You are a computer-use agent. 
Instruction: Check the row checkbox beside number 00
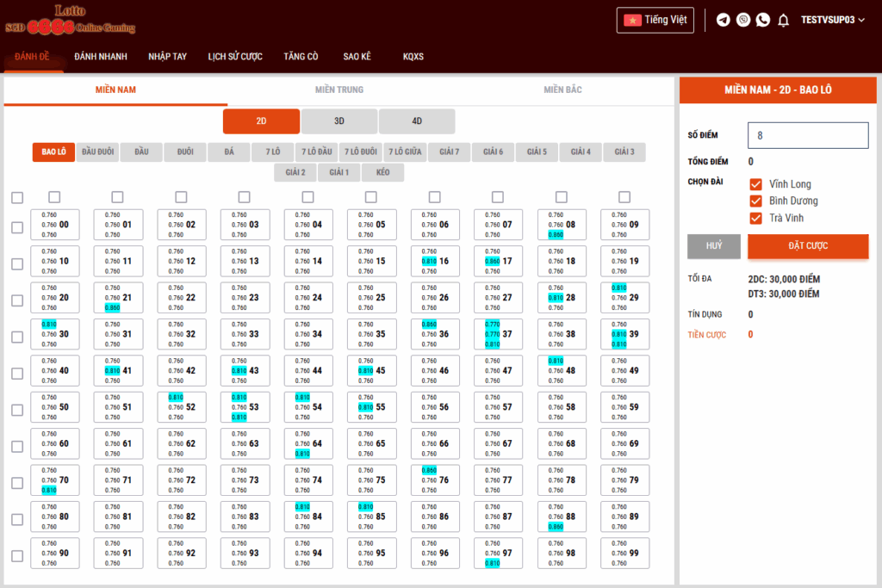point(17,227)
